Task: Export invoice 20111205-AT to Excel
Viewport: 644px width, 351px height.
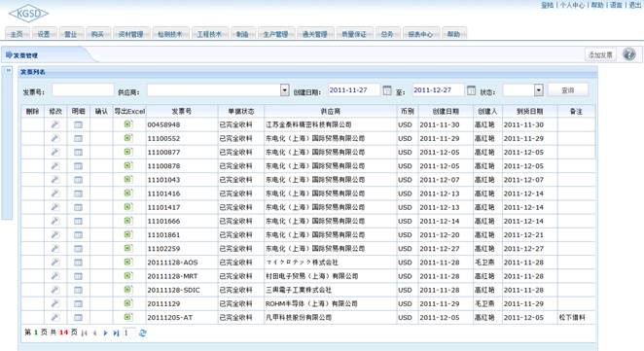Action: pos(128,317)
